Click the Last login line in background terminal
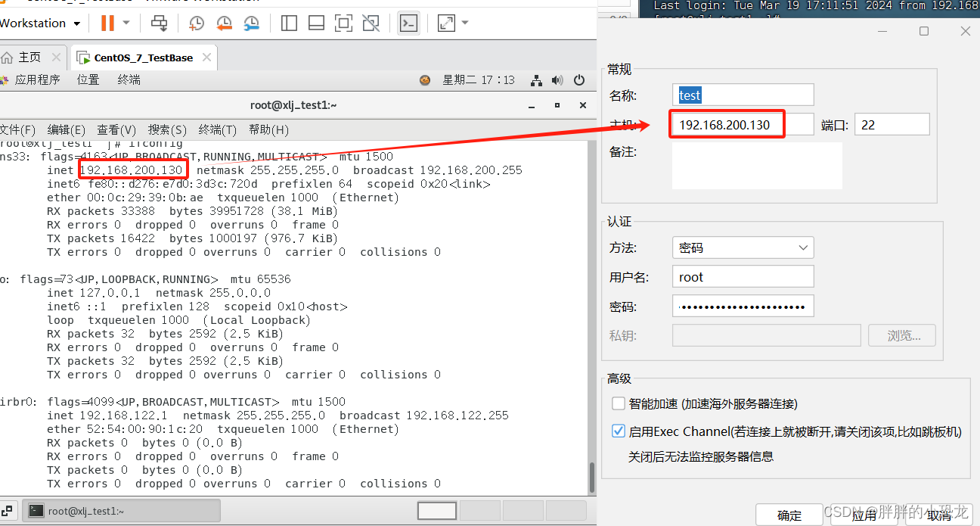 pyautogui.click(x=817, y=5)
